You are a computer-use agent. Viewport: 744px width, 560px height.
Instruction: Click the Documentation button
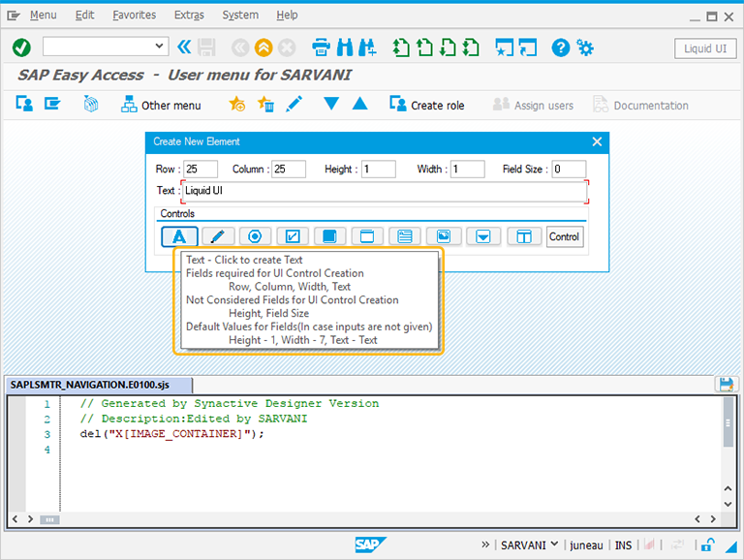[640, 105]
